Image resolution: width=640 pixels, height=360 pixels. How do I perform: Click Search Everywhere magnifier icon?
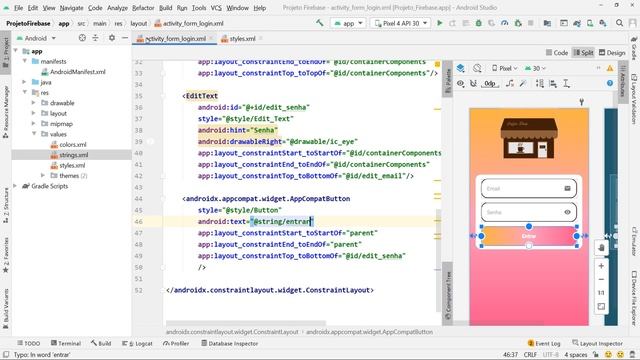pos(619,23)
